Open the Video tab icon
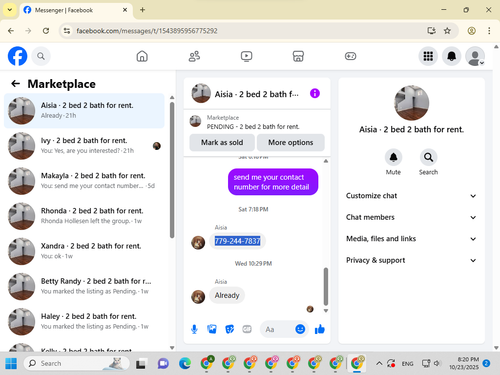The height and width of the screenshot is (375, 500). tap(246, 56)
